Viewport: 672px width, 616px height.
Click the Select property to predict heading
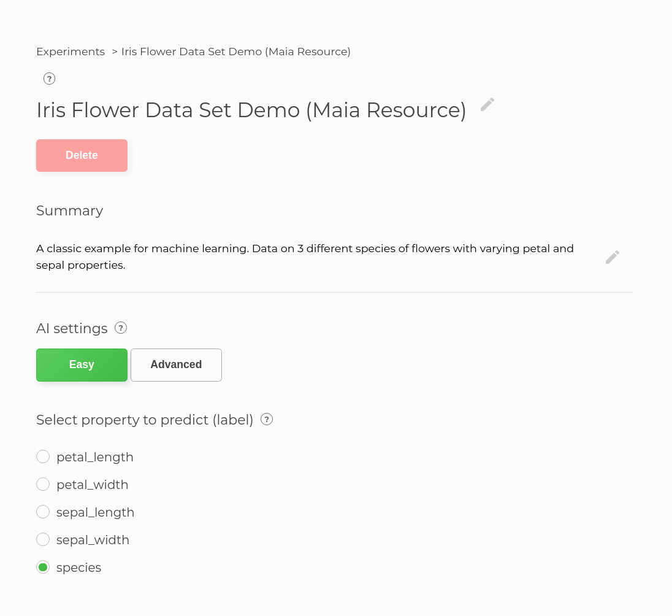(x=145, y=420)
